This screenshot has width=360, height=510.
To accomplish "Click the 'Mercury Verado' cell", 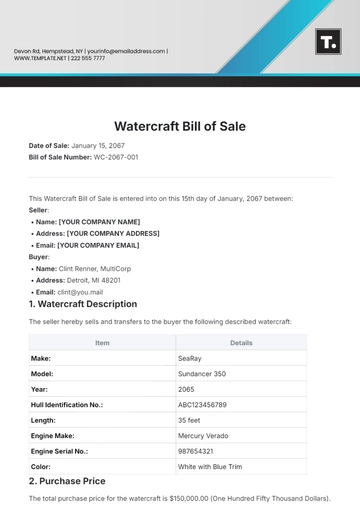I will (x=241, y=436).
